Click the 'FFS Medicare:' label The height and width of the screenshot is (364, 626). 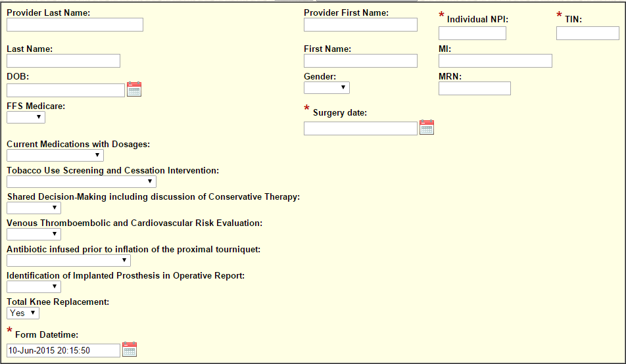[36, 106]
